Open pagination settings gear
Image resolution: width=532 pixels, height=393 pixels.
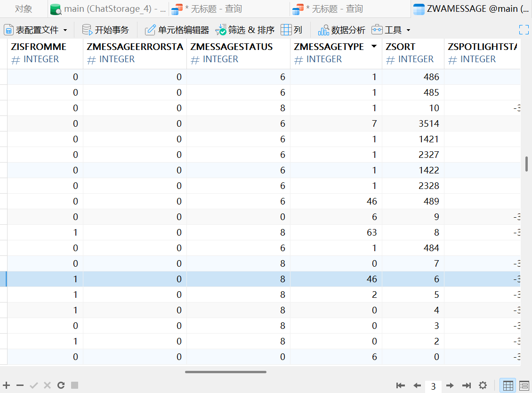483,385
